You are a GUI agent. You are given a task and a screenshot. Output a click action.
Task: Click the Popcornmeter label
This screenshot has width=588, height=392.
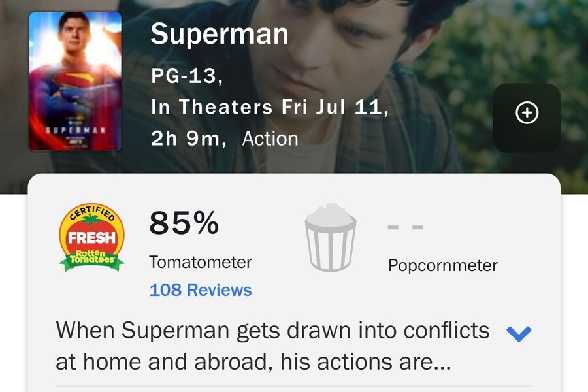[443, 266]
